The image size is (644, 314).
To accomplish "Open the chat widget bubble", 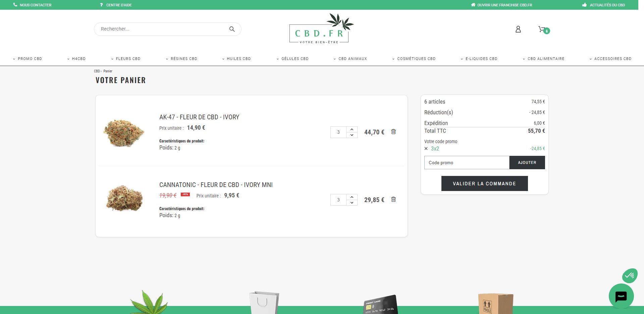I will click(621, 296).
